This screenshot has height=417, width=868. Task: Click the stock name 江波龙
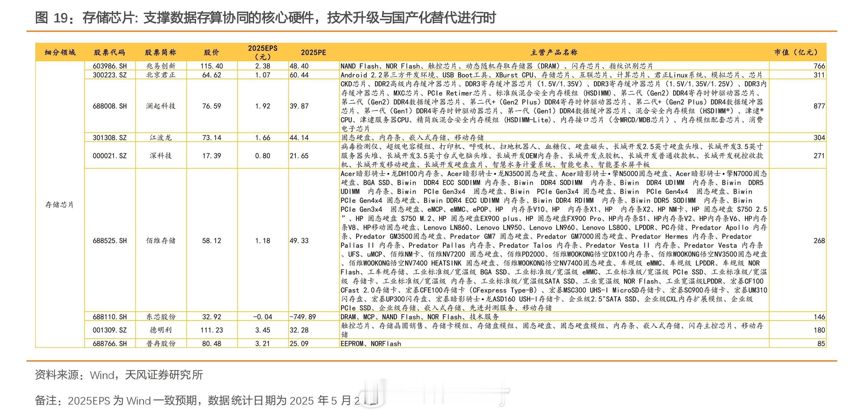point(161,137)
